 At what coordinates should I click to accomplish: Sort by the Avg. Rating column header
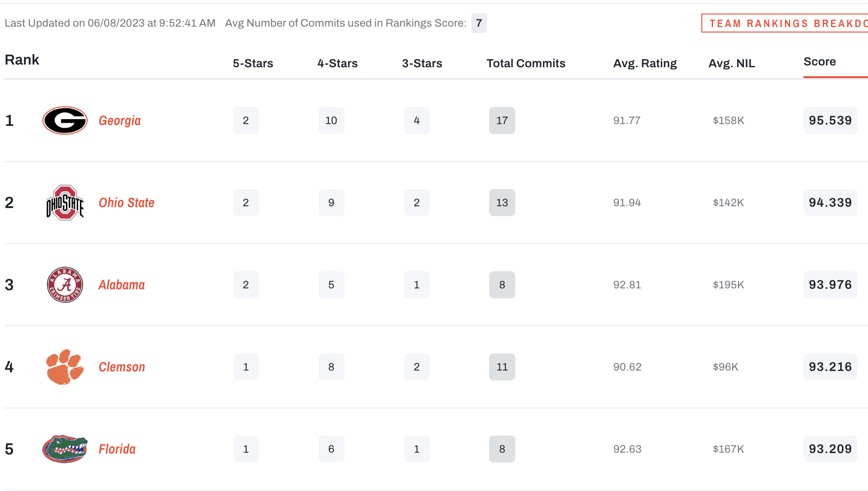pyautogui.click(x=645, y=63)
